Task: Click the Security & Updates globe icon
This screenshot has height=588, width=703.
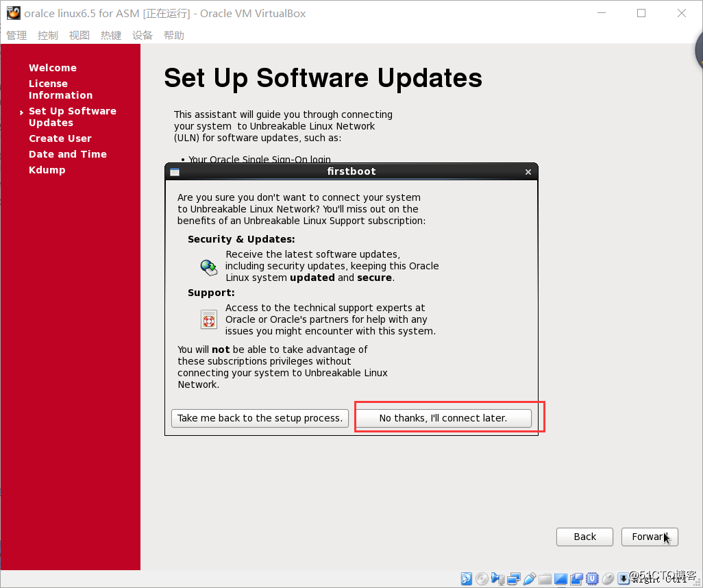Action: [x=208, y=267]
